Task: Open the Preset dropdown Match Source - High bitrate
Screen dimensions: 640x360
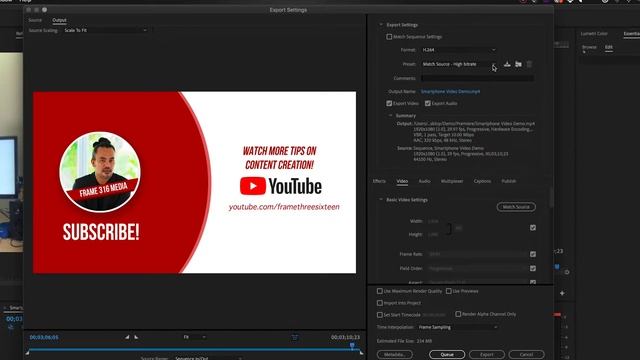Action: coord(459,64)
